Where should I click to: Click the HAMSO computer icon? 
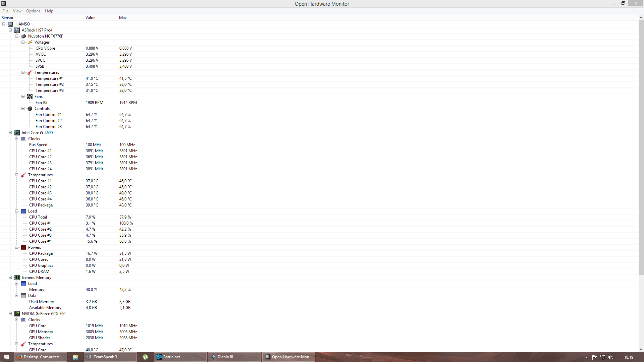click(x=11, y=24)
